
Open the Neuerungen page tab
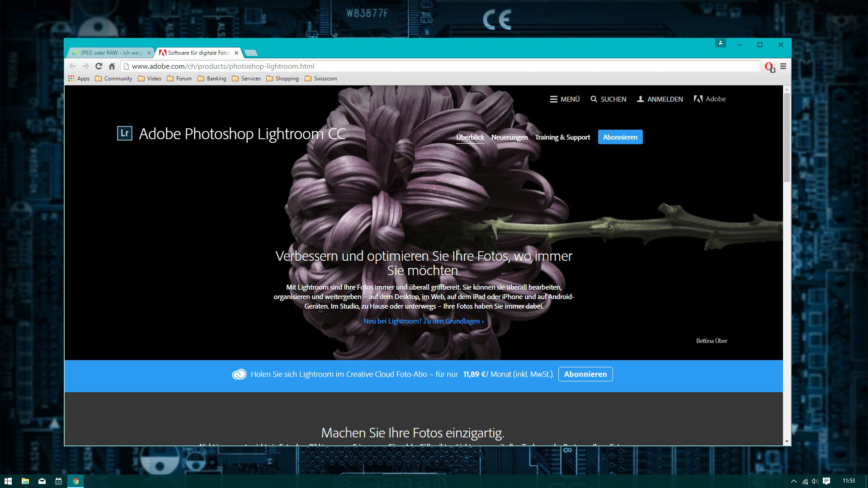(x=509, y=137)
